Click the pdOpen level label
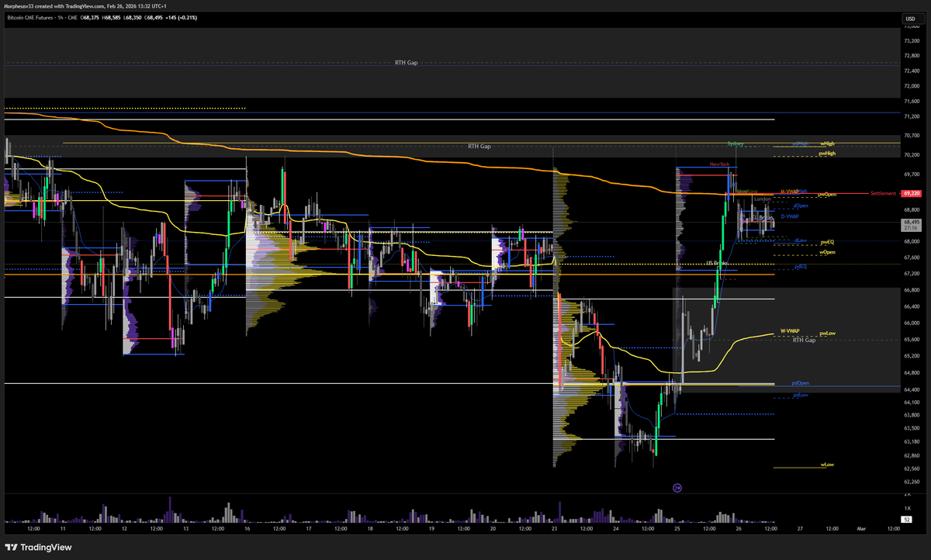The height and width of the screenshot is (560, 931). point(801,383)
